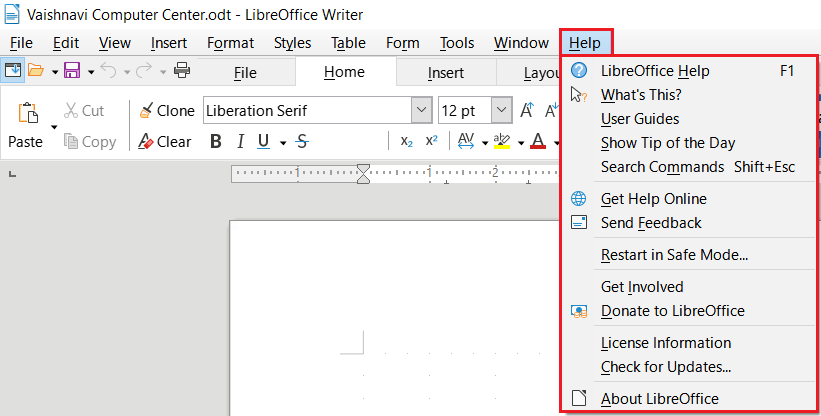Apply the yellow highlighting color
The width and height of the screenshot is (821, 416).
pos(502,141)
